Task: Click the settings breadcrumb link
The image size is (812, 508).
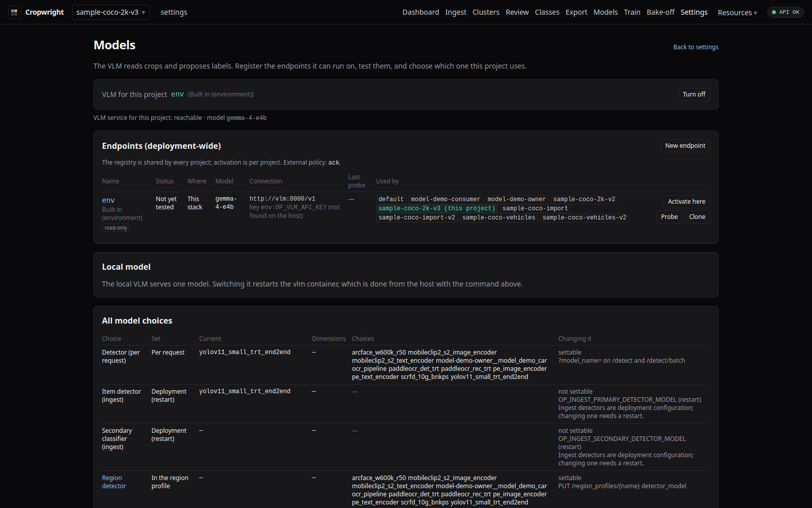Action: coord(174,12)
